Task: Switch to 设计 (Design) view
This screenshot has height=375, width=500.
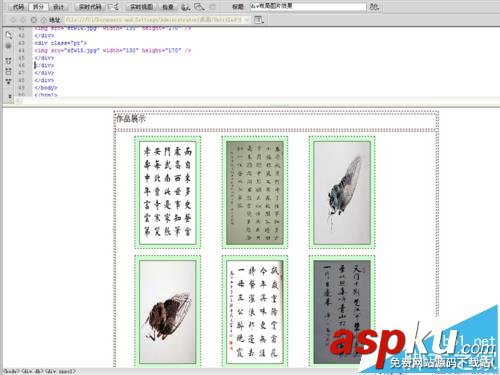Action: click(x=59, y=6)
